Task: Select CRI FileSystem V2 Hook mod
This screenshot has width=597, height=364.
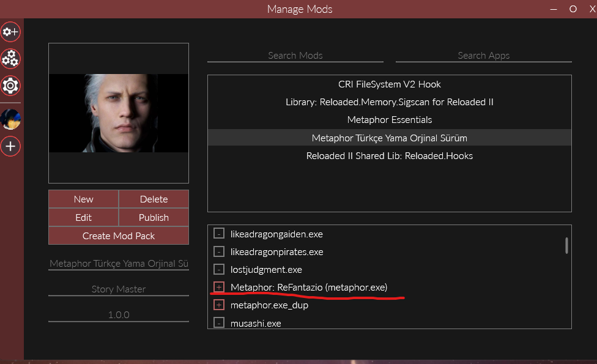Action: pyautogui.click(x=390, y=84)
